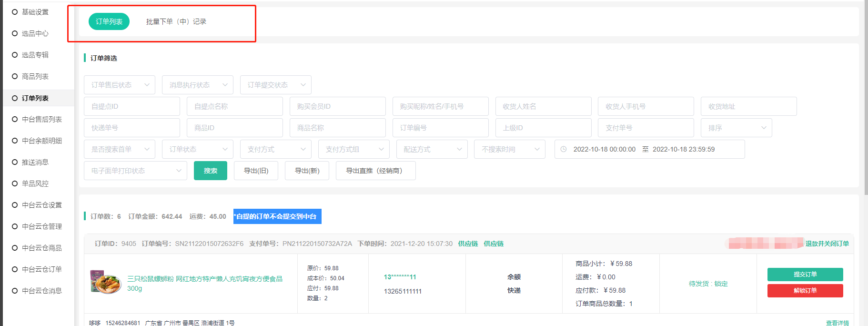This screenshot has width=868, height=326.
Task: Click the 导出(新) button
Action: click(x=307, y=171)
